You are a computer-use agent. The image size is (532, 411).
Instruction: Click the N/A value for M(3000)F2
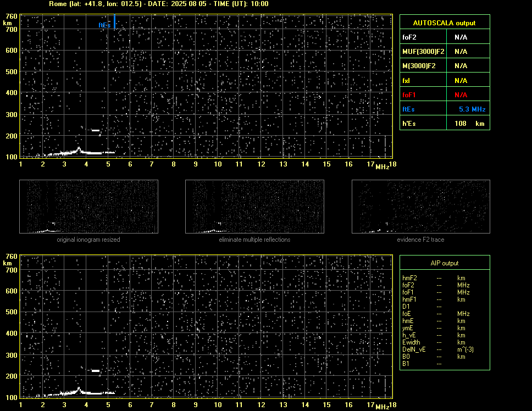[x=461, y=66]
